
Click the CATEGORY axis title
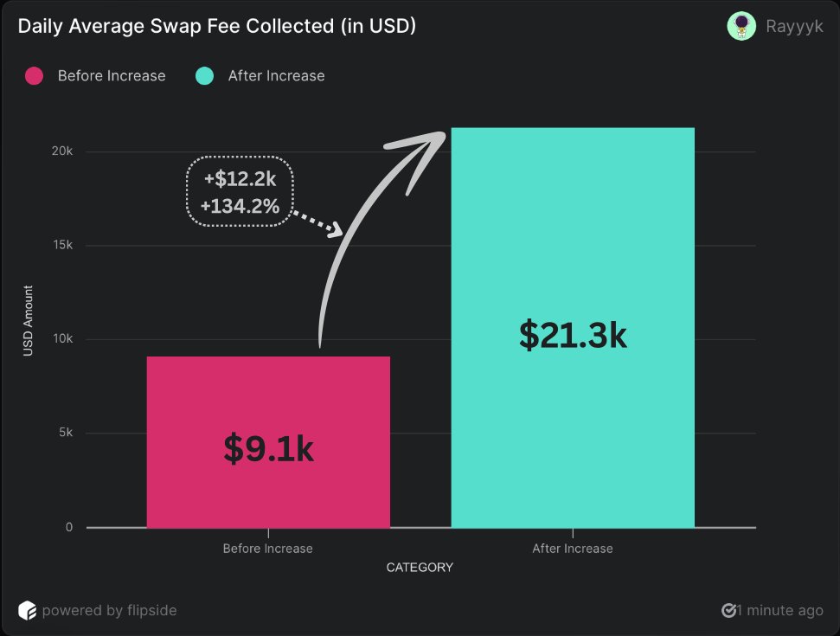click(420, 568)
